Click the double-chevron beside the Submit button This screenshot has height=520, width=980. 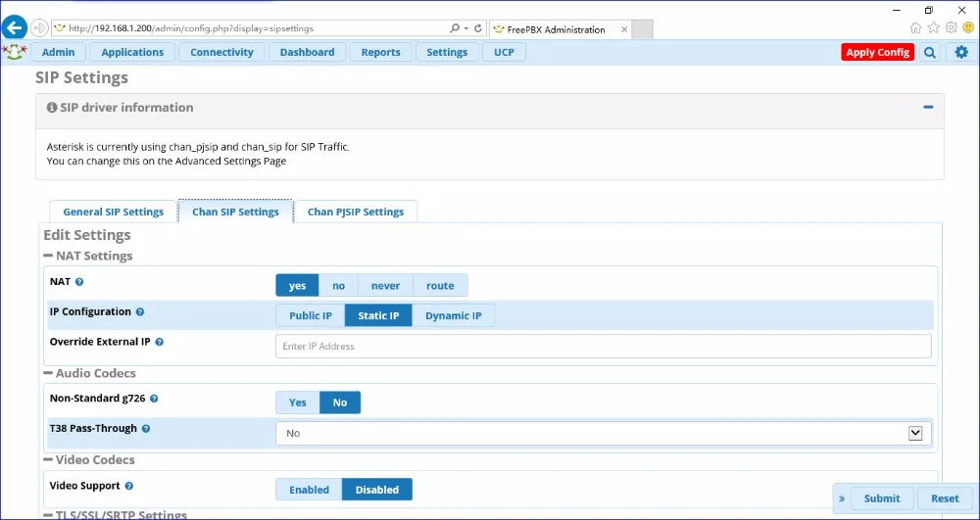[x=842, y=498]
